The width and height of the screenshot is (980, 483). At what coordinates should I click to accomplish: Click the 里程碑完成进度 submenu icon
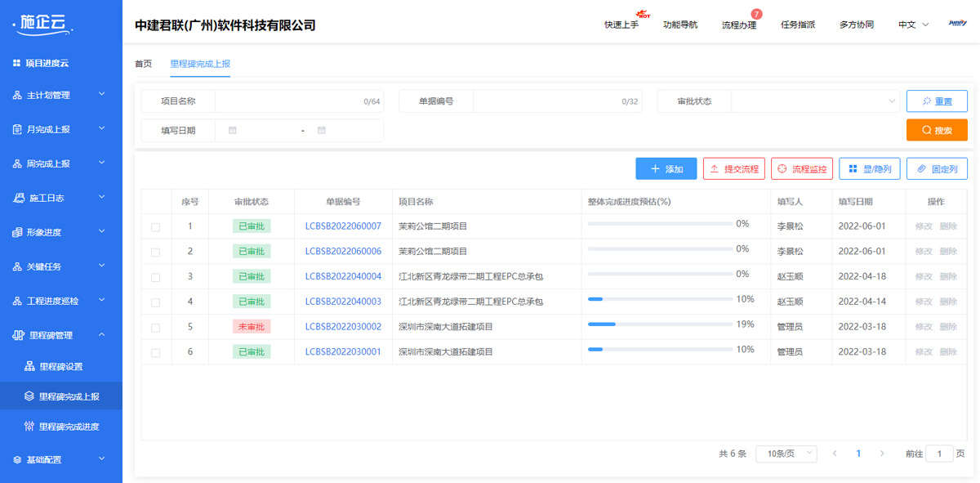pos(29,427)
